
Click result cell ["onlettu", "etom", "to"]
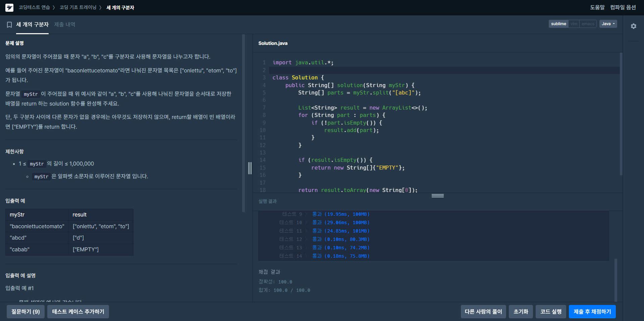(x=101, y=226)
